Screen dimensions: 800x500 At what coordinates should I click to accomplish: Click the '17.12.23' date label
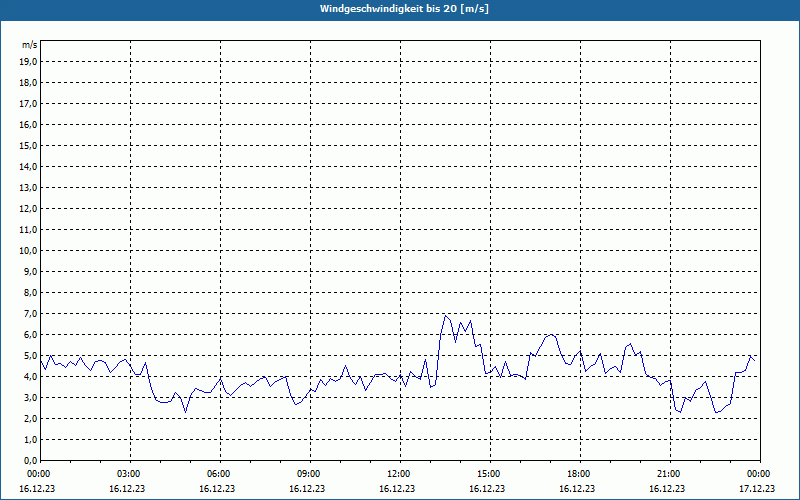click(x=757, y=488)
